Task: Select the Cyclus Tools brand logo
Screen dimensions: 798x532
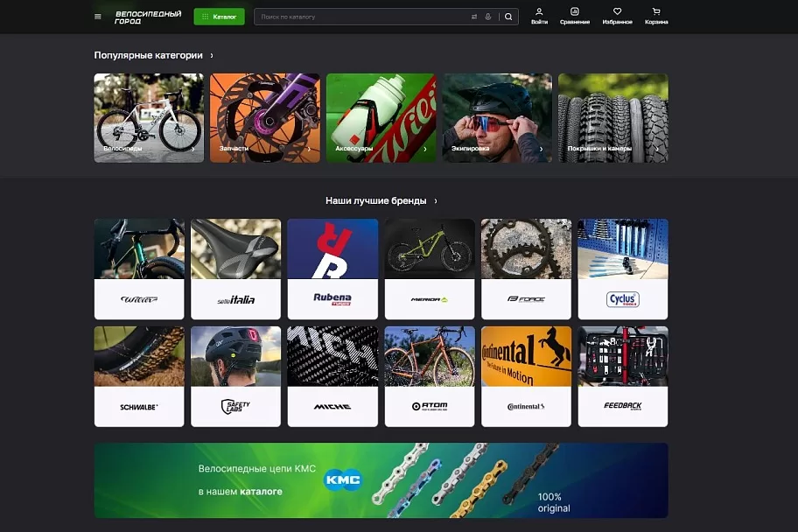Action: 623,299
